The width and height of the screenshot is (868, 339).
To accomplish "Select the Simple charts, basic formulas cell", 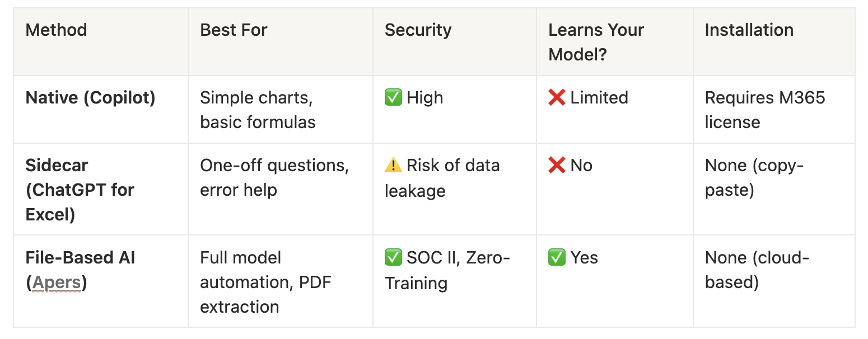I will pos(258,110).
